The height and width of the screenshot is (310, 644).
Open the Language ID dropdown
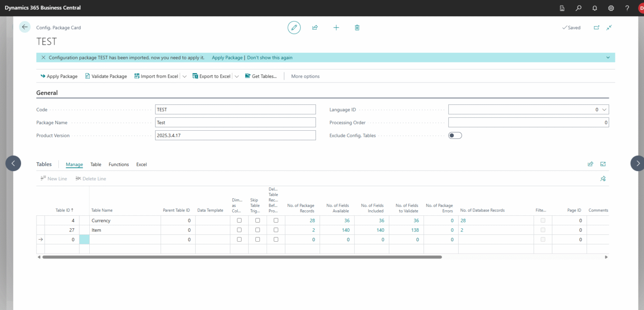[605, 110]
